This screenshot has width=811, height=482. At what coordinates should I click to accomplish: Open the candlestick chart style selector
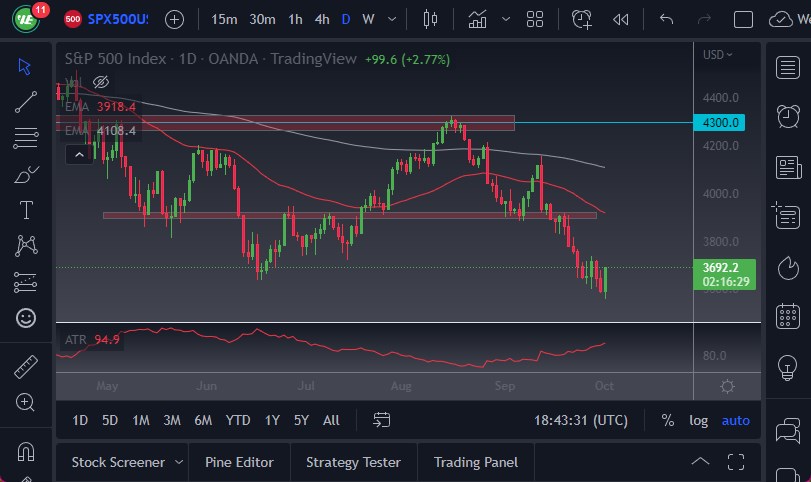click(x=431, y=19)
